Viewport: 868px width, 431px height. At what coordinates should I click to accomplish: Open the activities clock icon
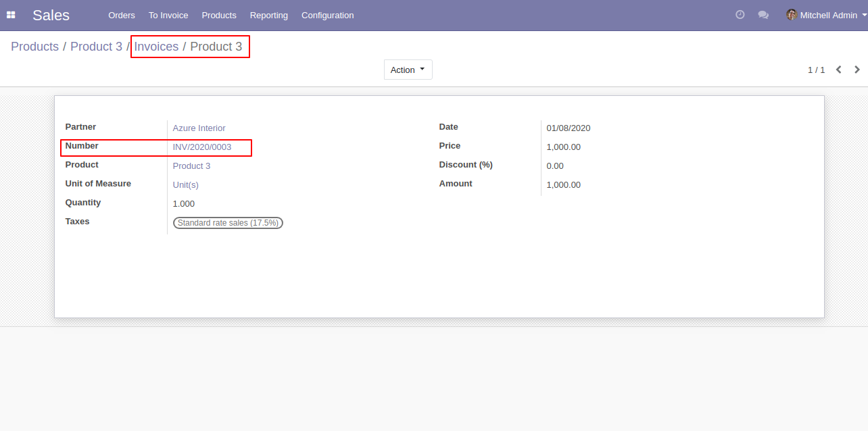pos(740,14)
